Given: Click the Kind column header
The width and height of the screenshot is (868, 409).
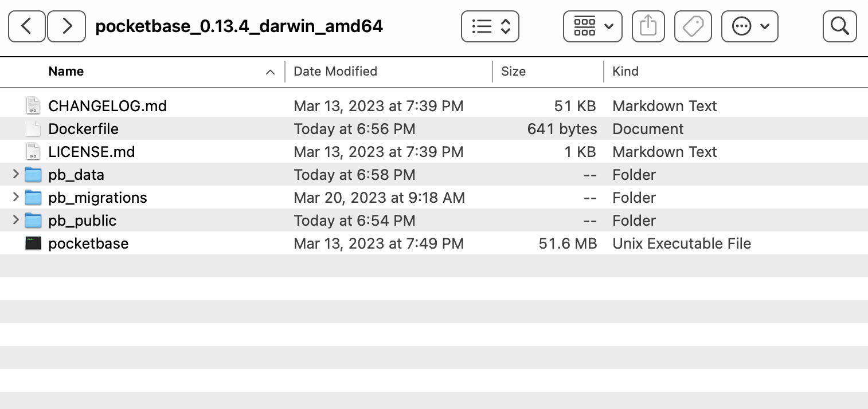Looking at the screenshot, I should 625,71.
